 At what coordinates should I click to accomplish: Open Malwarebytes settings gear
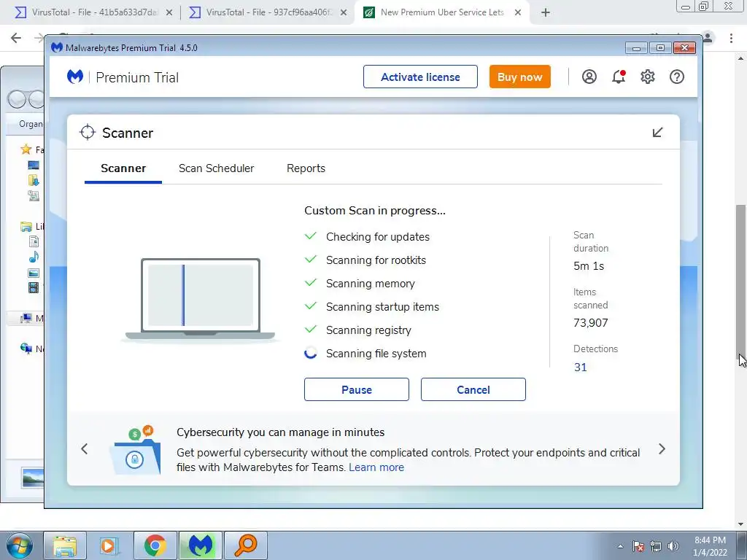(x=648, y=77)
